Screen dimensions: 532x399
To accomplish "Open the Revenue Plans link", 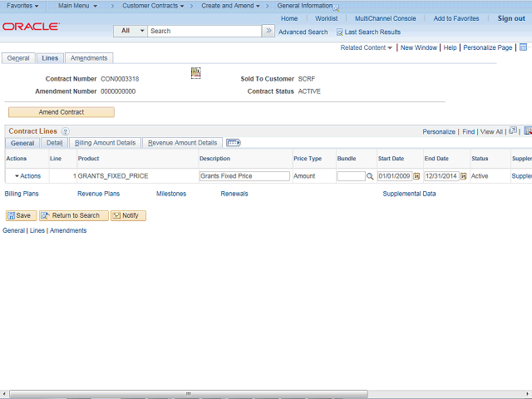I will (98, 194).
